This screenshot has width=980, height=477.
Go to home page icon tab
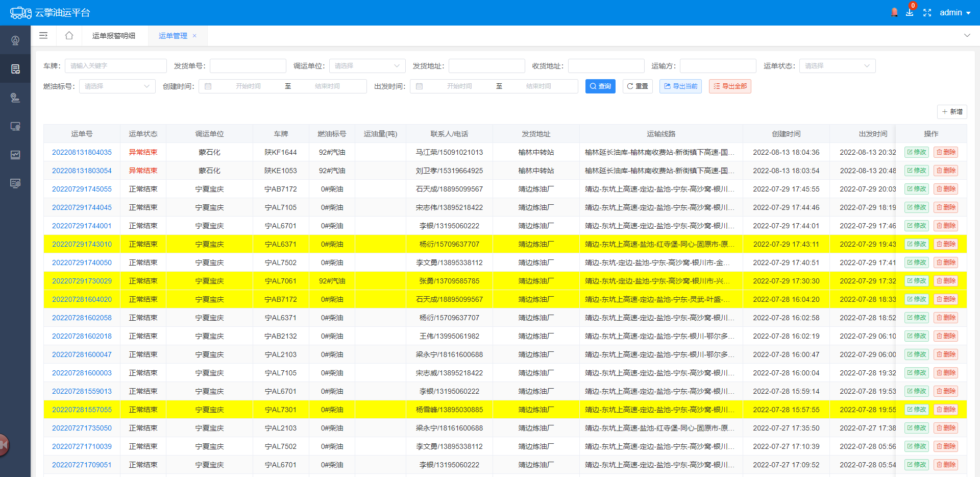pyautogui.click(x=69, y=36)
